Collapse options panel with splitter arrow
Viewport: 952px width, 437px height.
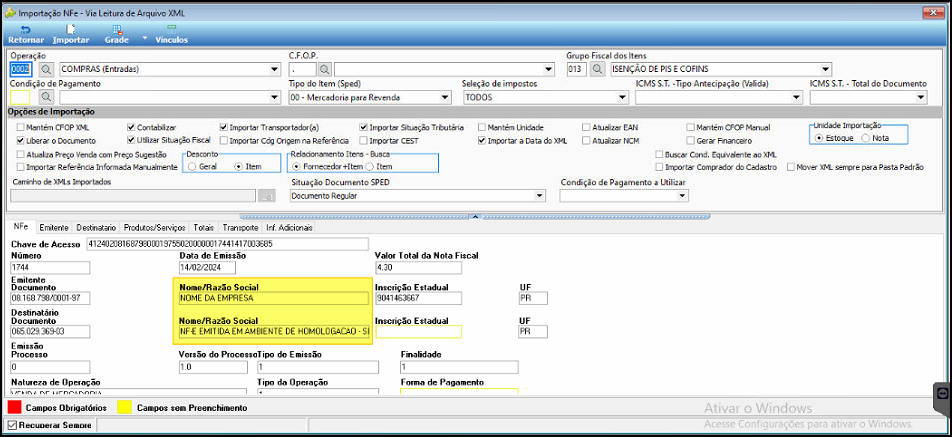(x=475, y=215)
